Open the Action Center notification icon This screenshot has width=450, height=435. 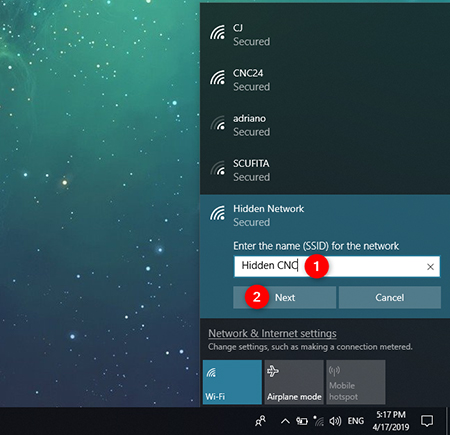point(427,421)
